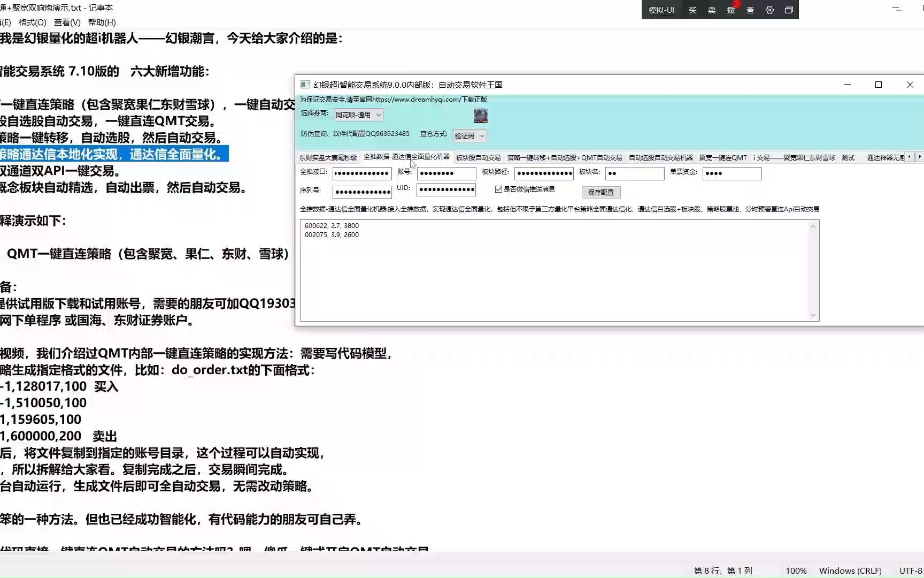The width and height of the screenshot is (924, 578).
Task: Click the official website URL text in header
Action: tap(416, 100)
